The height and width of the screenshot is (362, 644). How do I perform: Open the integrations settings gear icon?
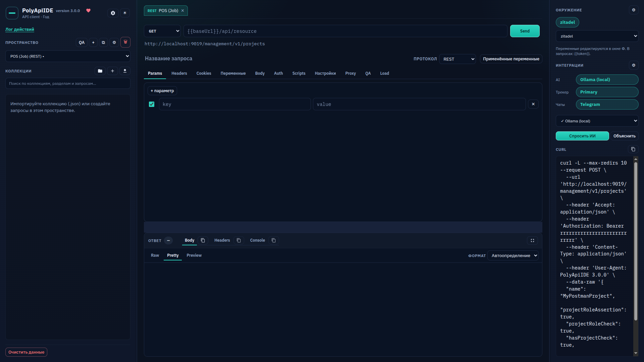click(634, 65)
